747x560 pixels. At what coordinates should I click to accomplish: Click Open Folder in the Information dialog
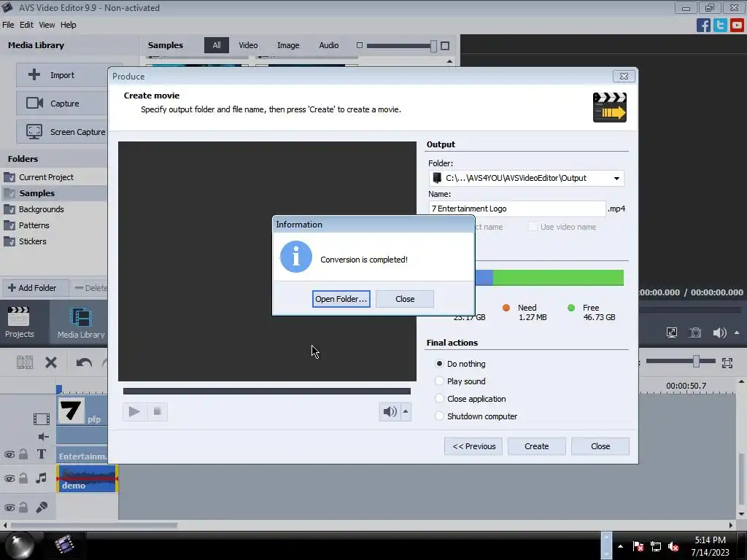pos(341,299)
